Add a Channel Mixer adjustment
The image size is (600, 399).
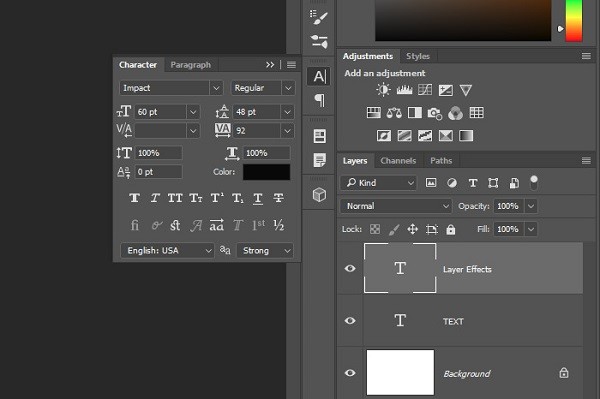(x=455, y=113)
